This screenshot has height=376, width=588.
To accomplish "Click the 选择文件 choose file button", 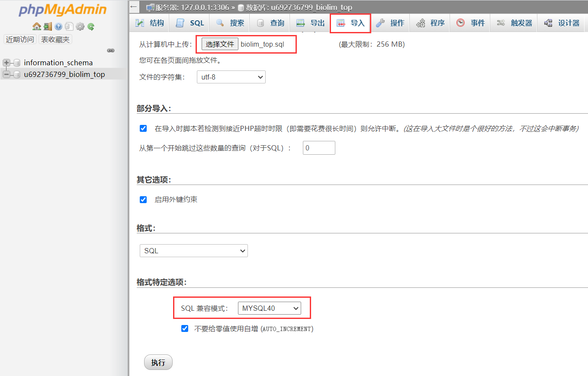I will coord(220,44).
